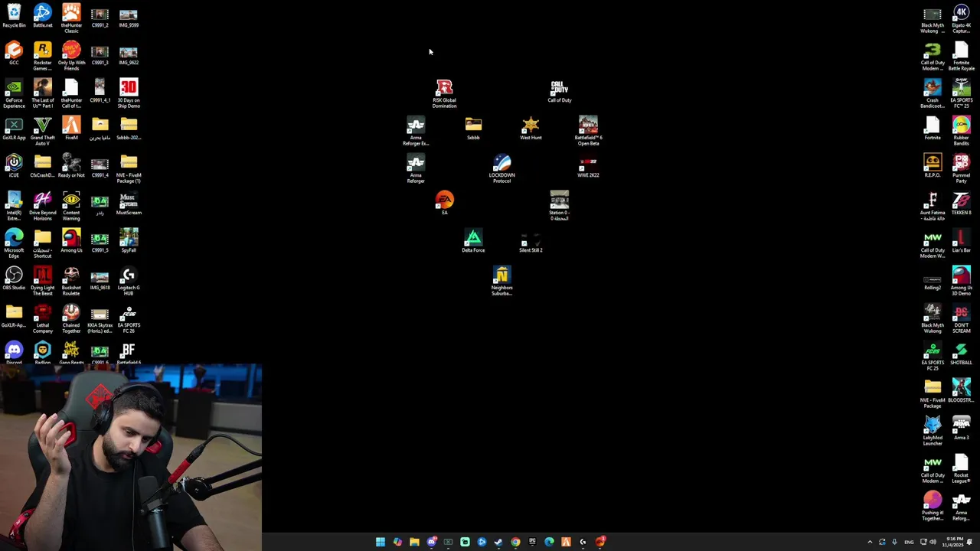The height and width of the screenshot is (551, 980).
Task: Launch the Among Us shortcut
Action: click(71, 241)
